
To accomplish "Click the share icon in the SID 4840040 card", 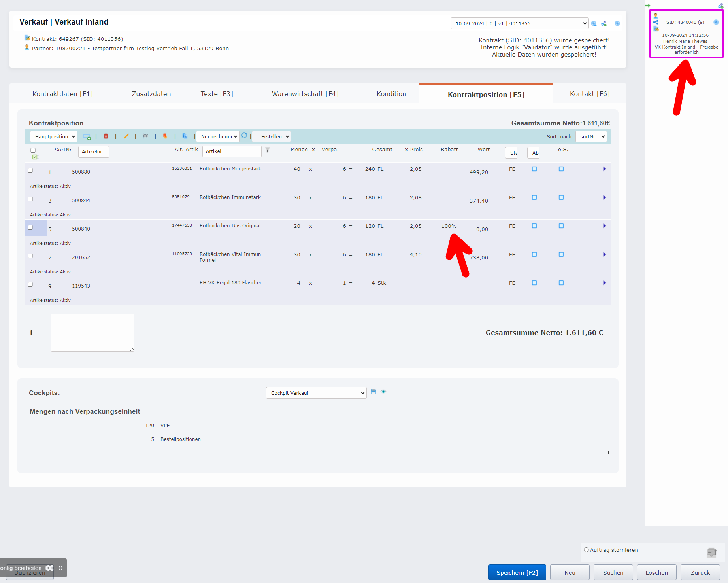I will click(656, 22).
